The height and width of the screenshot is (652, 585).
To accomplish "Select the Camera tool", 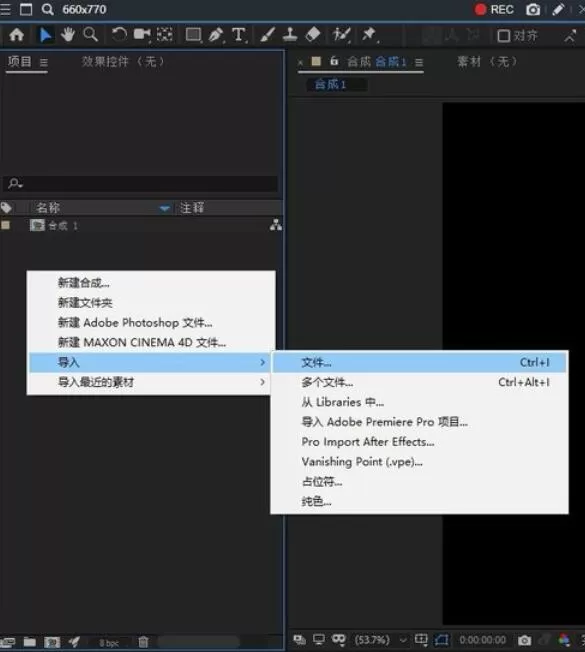I will (142, 35).
